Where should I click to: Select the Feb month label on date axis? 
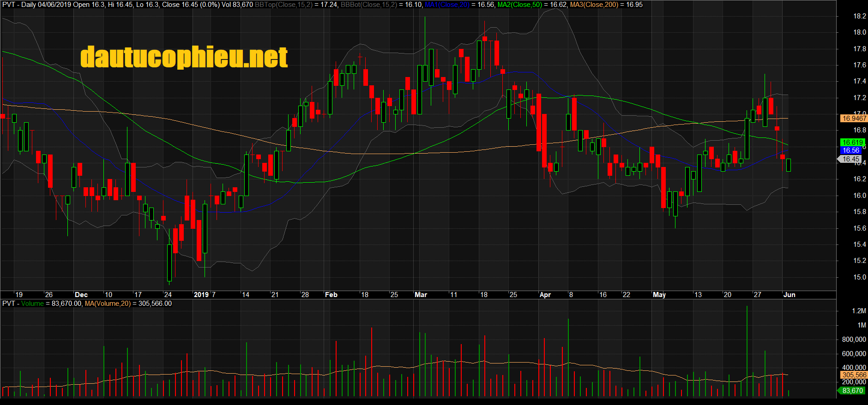pos(332,295)
